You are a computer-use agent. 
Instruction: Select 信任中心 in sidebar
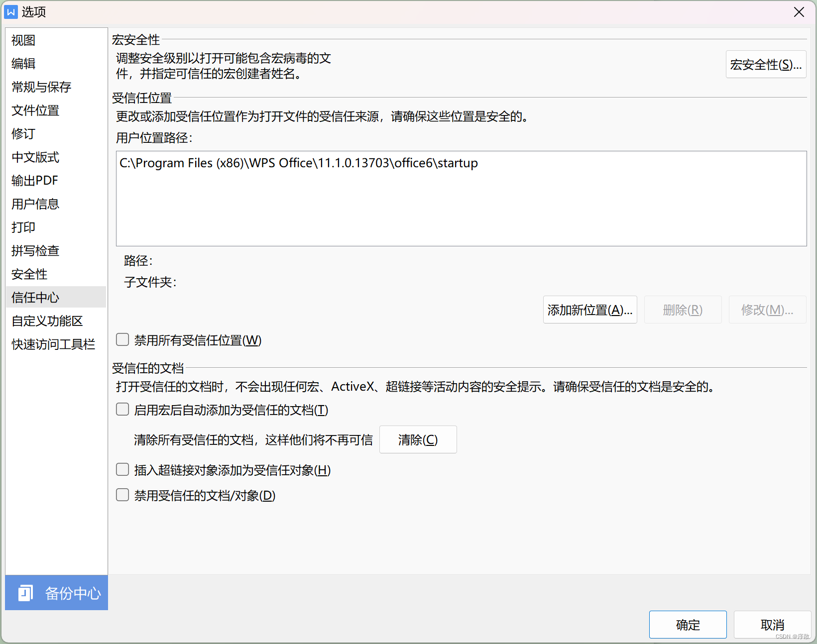[x=56, y=298]
